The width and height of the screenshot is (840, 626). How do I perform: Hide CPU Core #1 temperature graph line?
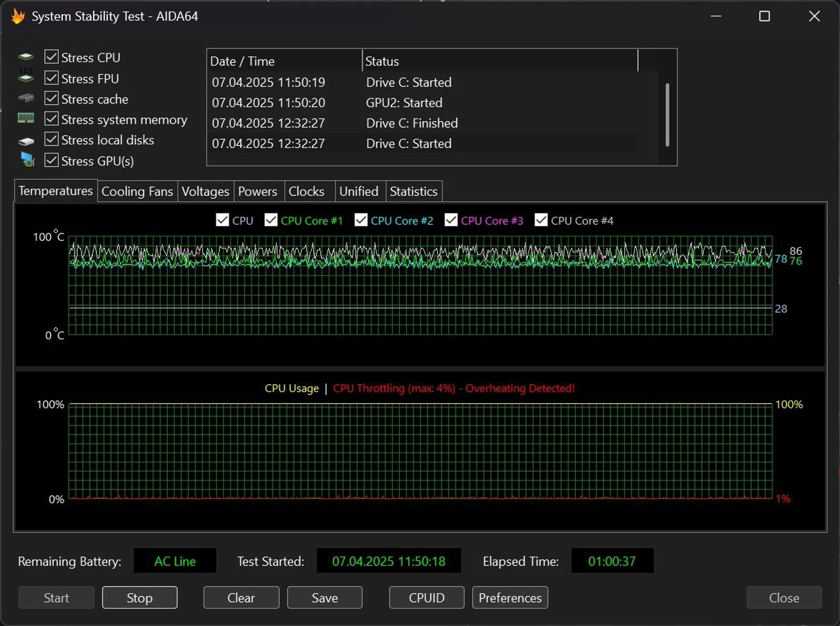coord(271,220)
